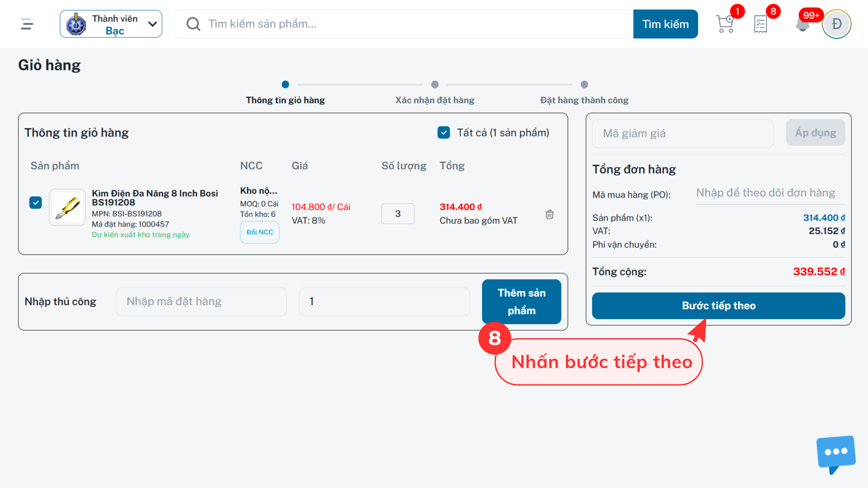Click the Đổi NCC supplier button
The image size is (868, 488).
click(259, 232)
